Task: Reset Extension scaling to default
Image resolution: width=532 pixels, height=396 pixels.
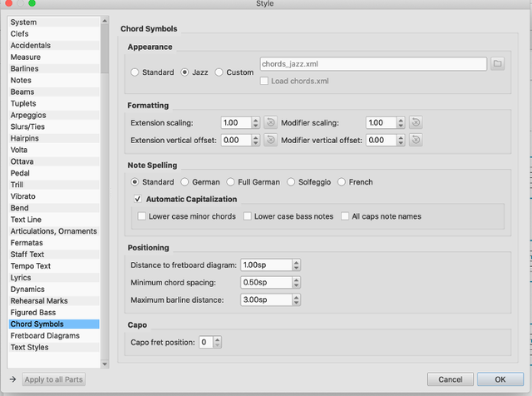Action: [270, 122]
